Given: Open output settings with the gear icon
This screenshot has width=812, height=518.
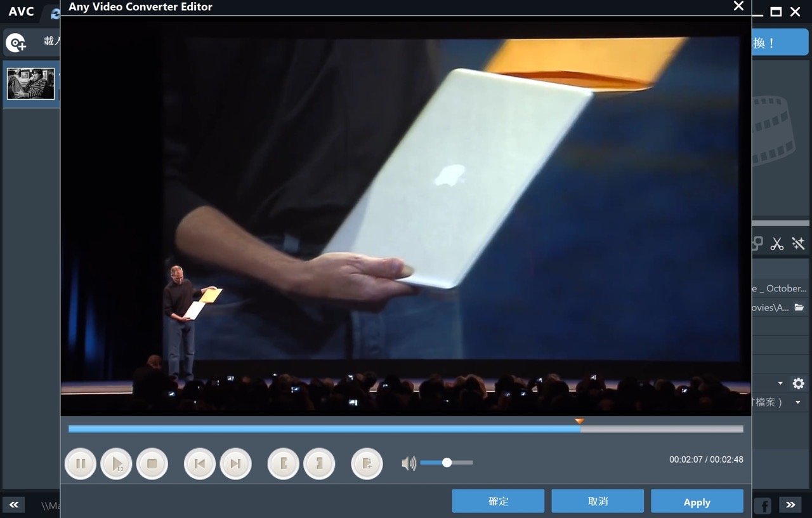Looking at the screenshot, I should click(798, 383).
